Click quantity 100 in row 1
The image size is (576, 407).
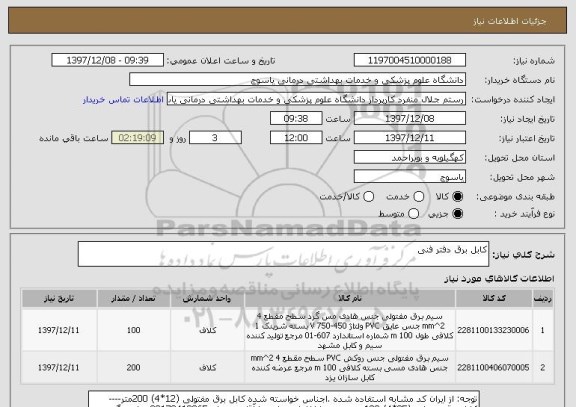tap(133, 330)
